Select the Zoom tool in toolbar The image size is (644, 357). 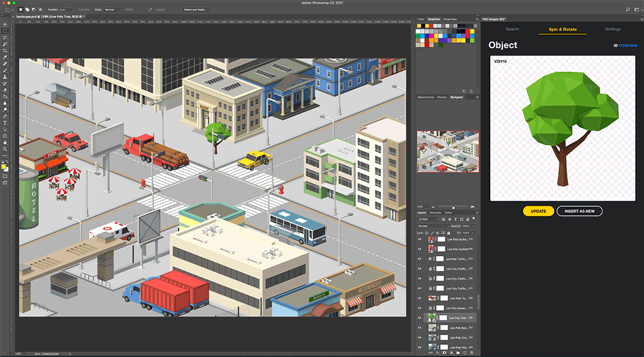coord(5,149)
